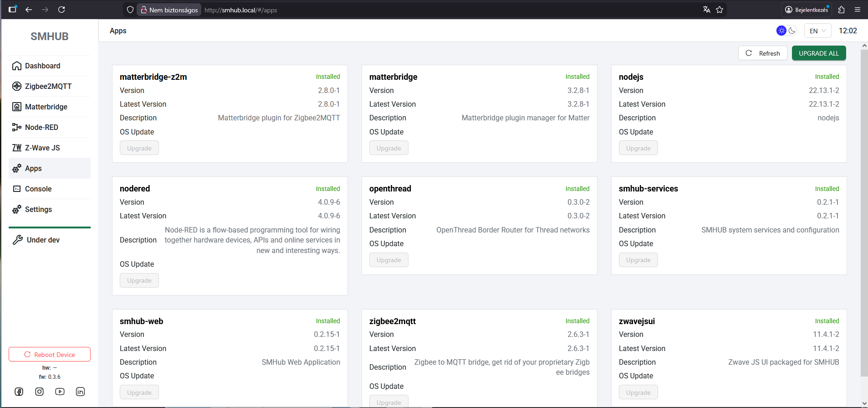Viewport: 868px width, 408px height.
Task: Open the browser extensions puzzle icon
Action: point(841,10)
